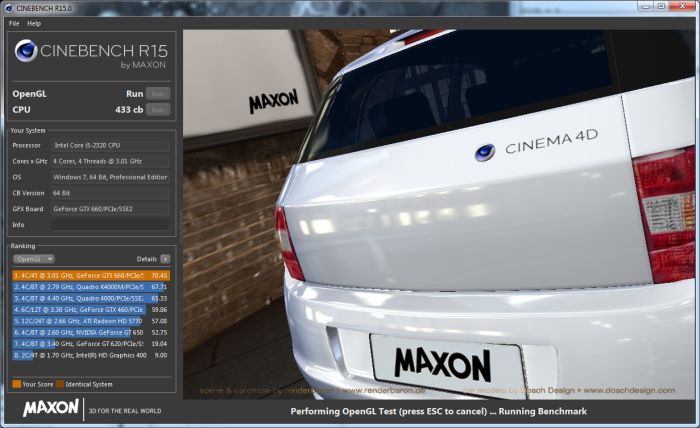Click the OpenGL benchmark label

(29, 94)
